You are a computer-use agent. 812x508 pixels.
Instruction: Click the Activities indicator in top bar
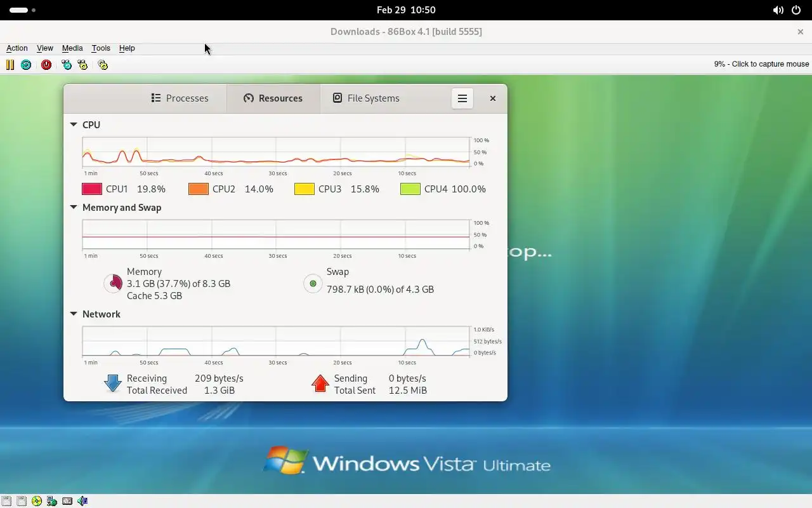tap(22, 10)
